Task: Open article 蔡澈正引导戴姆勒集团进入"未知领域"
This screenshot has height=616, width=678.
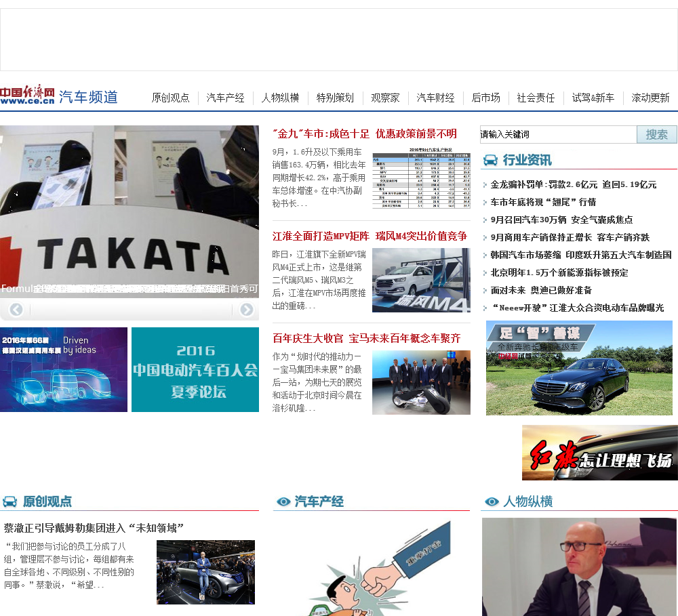Action: pos(94,528)
